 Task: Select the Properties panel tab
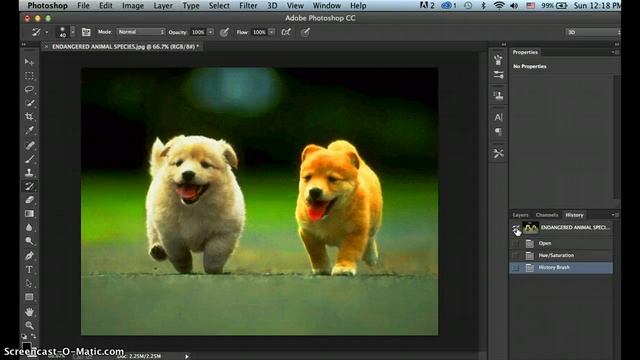click(525, 52)
